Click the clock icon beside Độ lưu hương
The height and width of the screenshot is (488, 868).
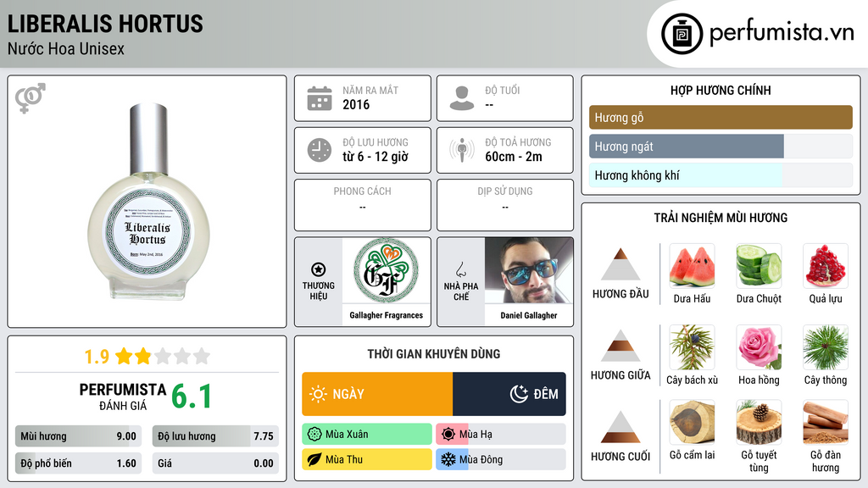(x=320, y=150)
